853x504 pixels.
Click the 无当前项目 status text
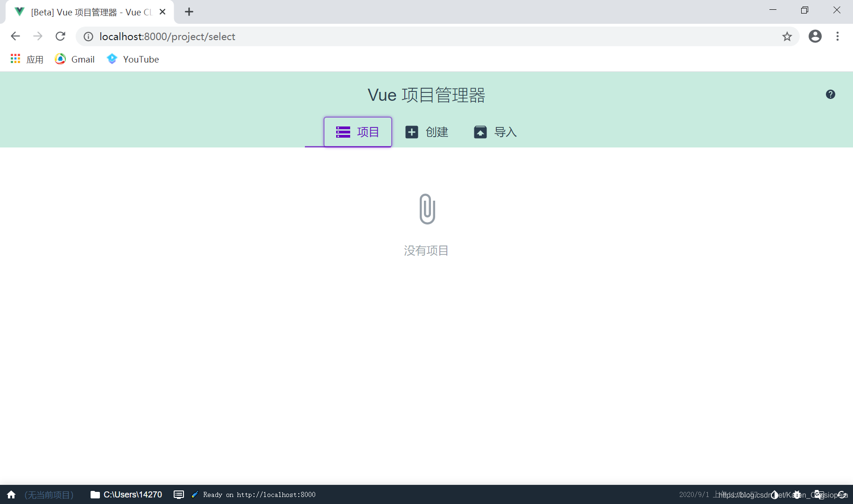tap(49, 495)
